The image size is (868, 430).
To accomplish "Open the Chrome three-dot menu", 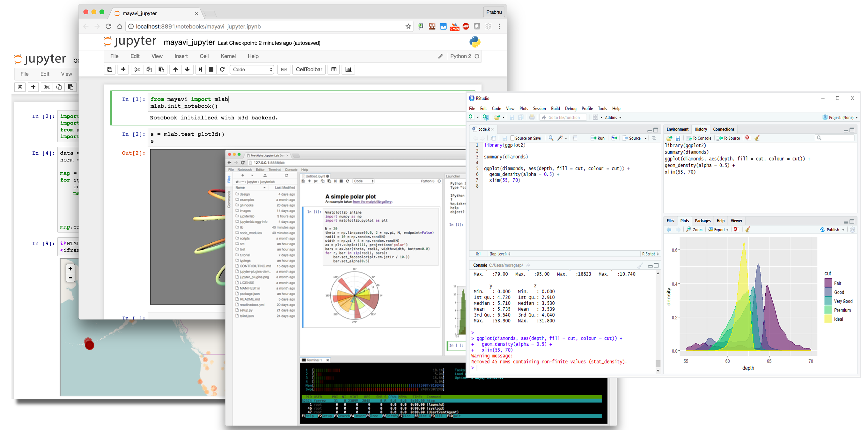I will point(500,26).
